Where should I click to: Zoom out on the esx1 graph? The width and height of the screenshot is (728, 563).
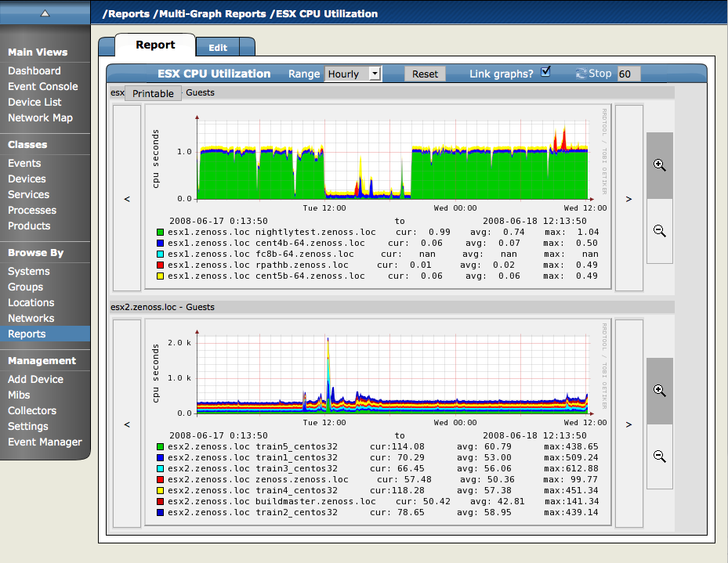[x=659, y=231]
